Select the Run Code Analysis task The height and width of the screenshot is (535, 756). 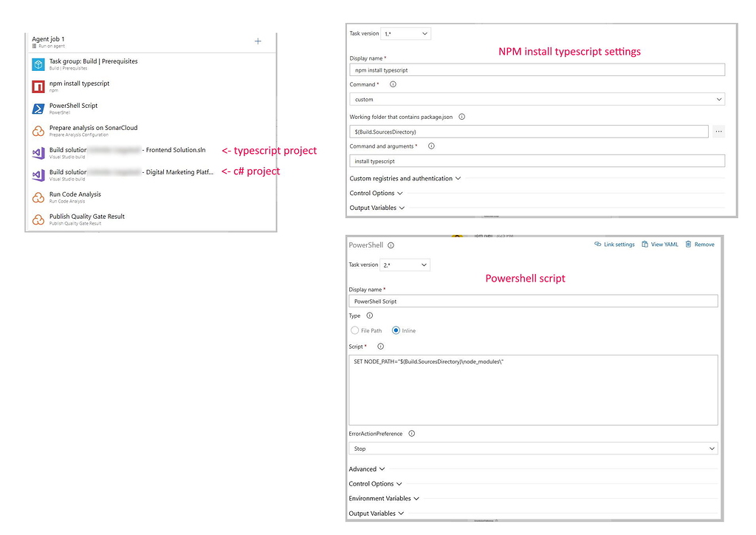[x=152, y=197]
